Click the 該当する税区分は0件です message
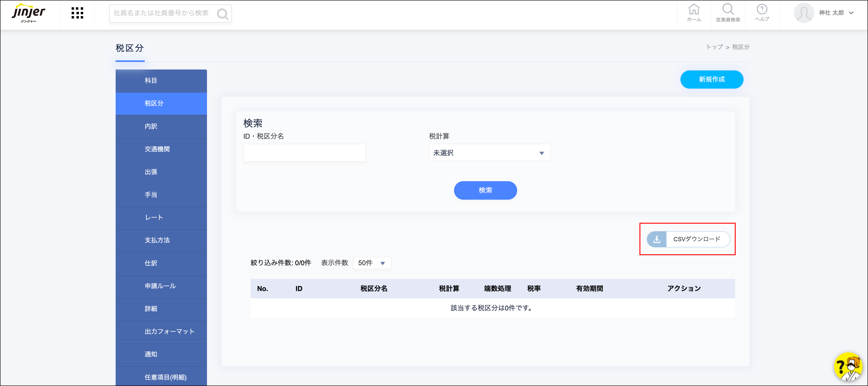Image resolution: width=868 pixels, height=386 pixels. [x=492, y=308]
